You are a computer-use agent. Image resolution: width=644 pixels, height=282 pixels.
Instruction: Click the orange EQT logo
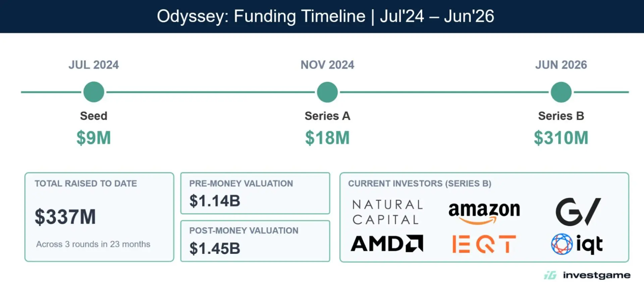click(x=484, y=244)
